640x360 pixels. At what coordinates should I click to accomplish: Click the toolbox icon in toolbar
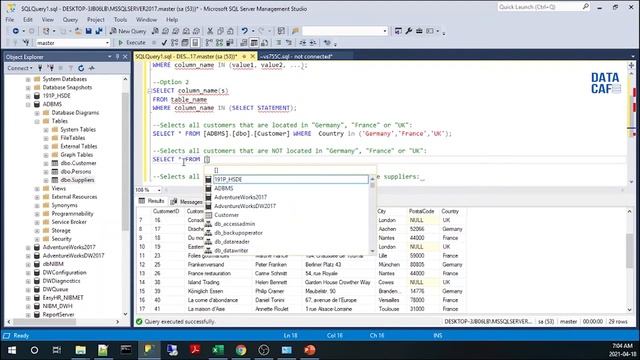419,31
